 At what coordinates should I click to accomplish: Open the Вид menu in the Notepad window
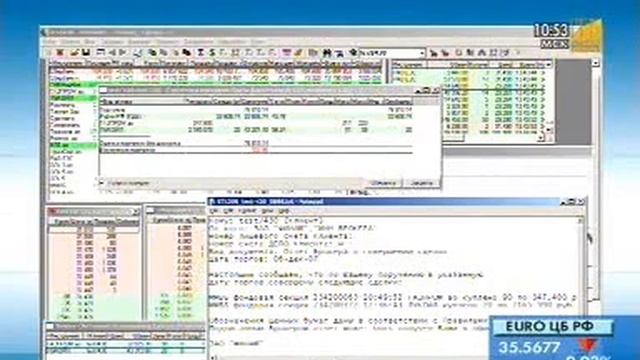(267, 211)
